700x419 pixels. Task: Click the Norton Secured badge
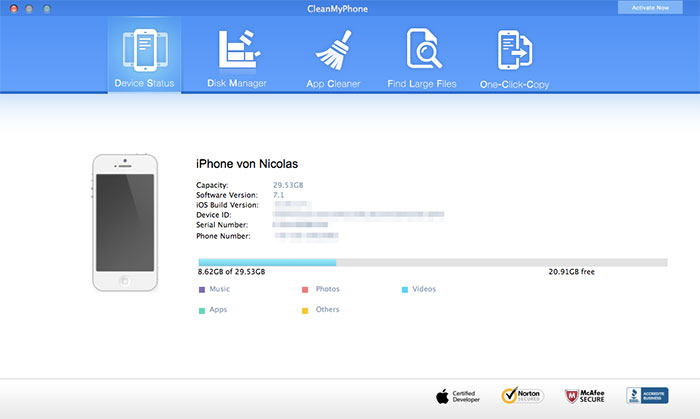(523, 395)
